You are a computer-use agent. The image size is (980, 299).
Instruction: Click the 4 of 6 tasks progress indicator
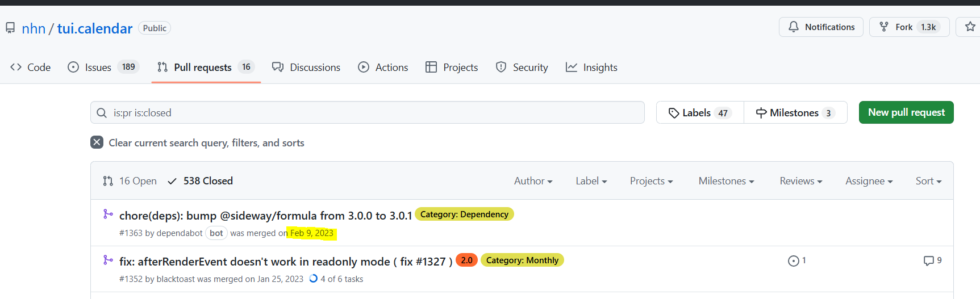[336, 279]
